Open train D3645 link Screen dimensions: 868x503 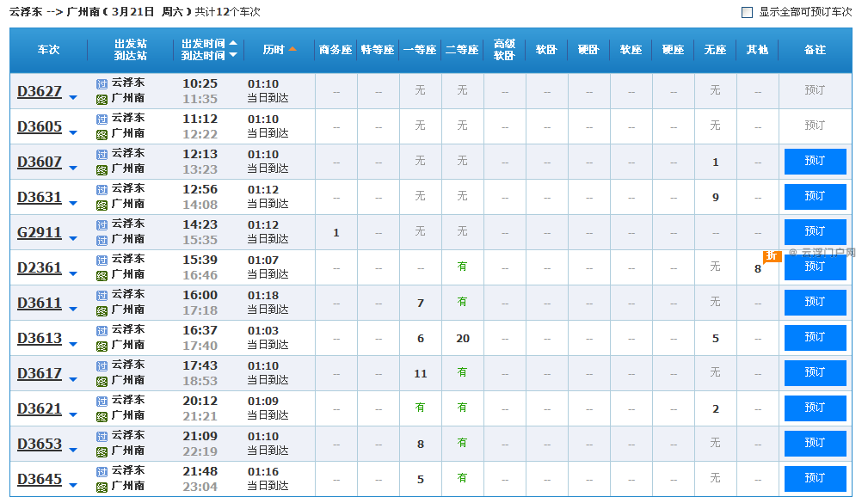pos(40,479)
